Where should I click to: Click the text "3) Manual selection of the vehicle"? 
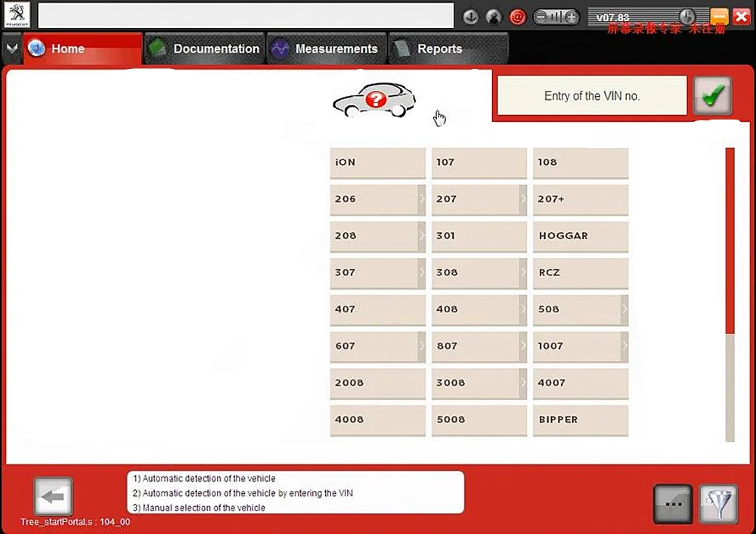click(199, 508)
